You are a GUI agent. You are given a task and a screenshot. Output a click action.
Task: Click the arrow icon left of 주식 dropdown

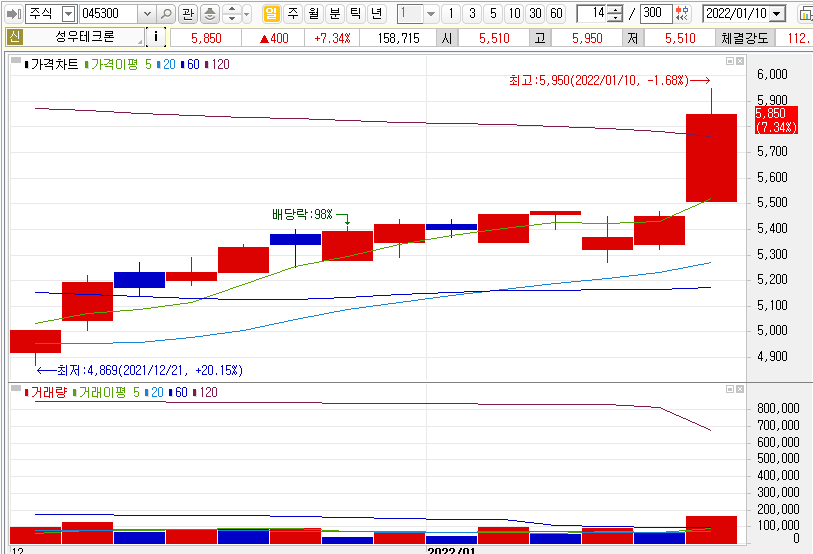pyautogui.click(x=13, y=13)
